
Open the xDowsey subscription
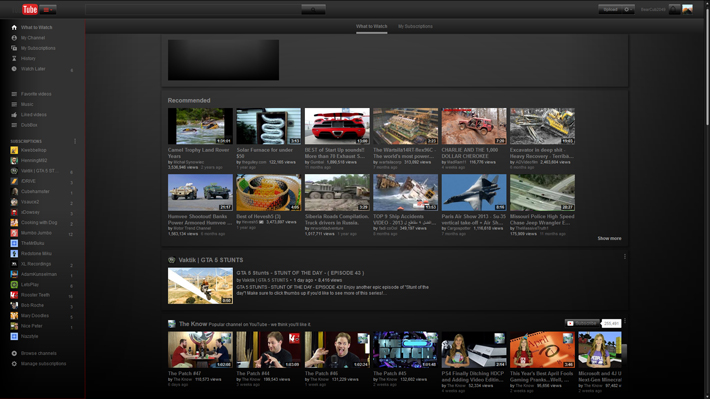pyautogui.click(x=30, y=212)
